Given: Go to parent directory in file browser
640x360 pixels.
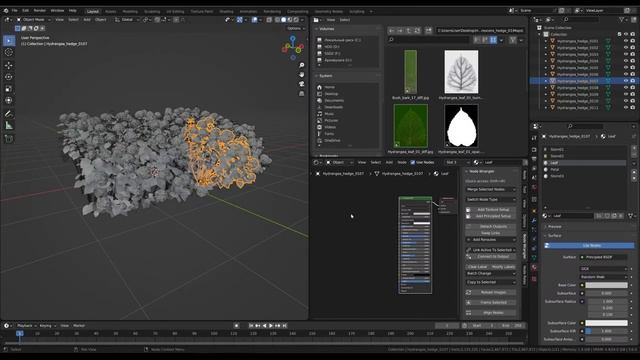Looking at the screenshot, I should [x=409, y=30].
